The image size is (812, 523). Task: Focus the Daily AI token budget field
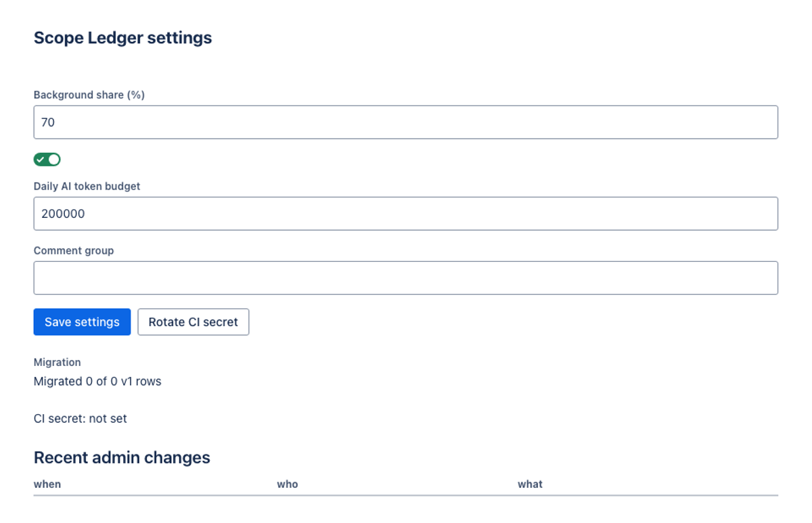click(405, 214)
